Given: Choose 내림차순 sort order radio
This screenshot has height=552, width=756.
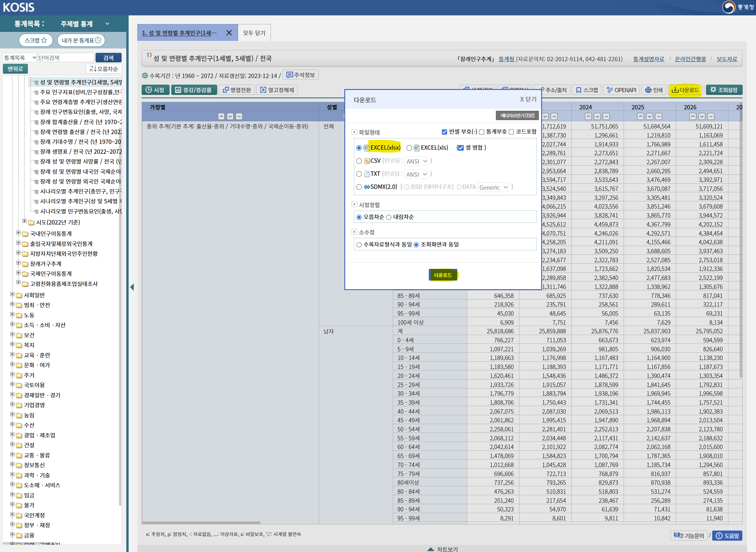Looking at the screenshot, I should click(388, 217).
